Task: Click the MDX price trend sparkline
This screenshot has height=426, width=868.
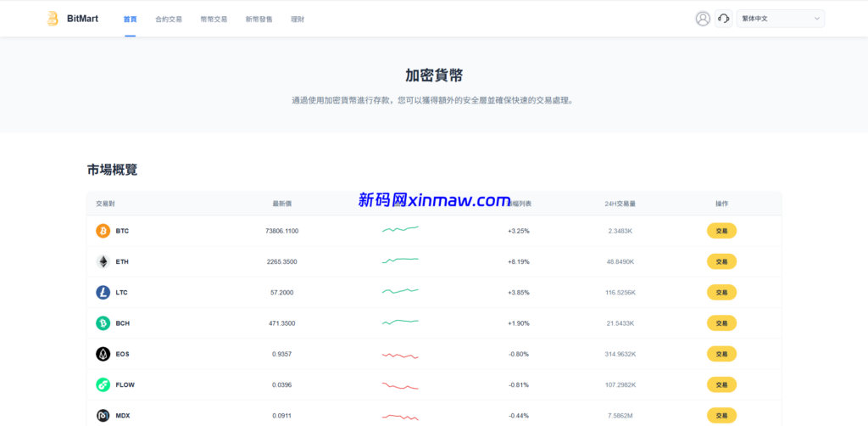Action: pos(400,417)
